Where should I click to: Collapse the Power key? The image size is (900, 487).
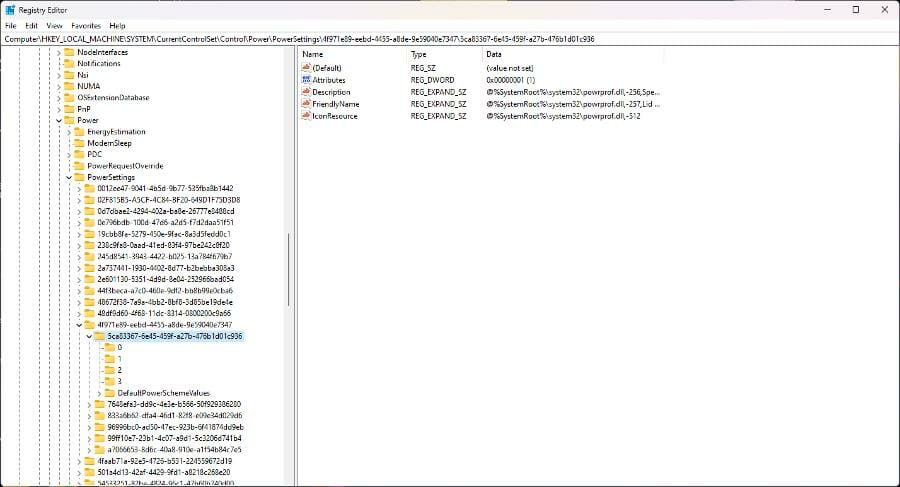(59, 121)
